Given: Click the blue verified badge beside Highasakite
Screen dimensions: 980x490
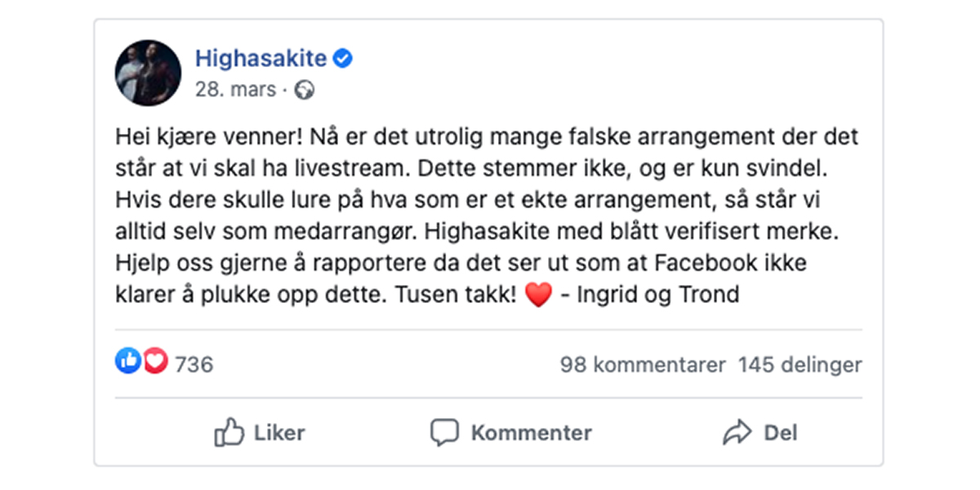Looking at the screenshot, I should [344, 60].
